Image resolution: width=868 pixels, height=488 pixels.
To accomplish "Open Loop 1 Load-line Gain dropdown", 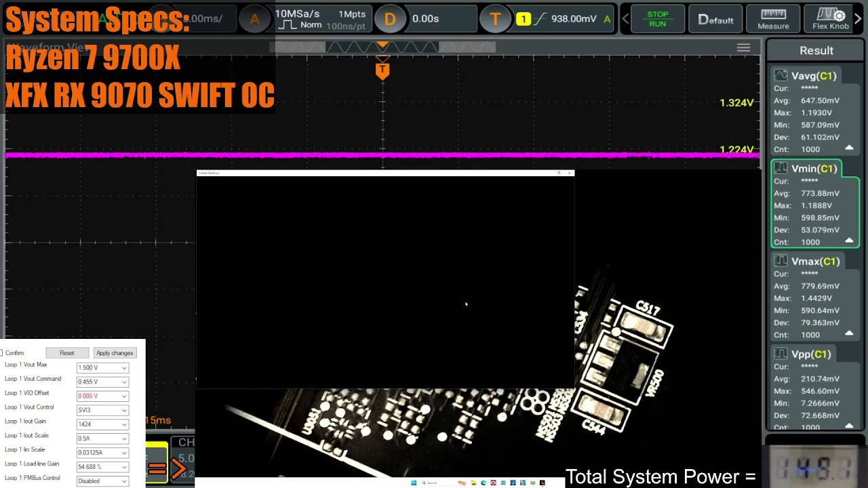I will pos(102,467).
